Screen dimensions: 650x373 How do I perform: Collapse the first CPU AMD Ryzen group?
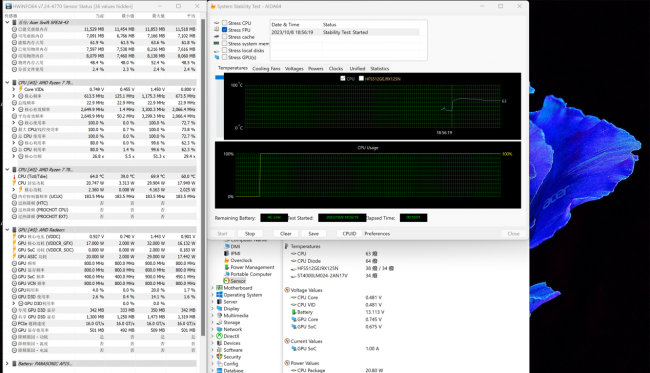[7, 82]
